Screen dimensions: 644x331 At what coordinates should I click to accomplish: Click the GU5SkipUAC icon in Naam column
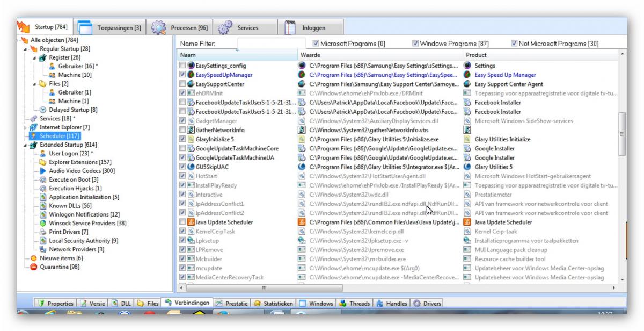[191, 167]
